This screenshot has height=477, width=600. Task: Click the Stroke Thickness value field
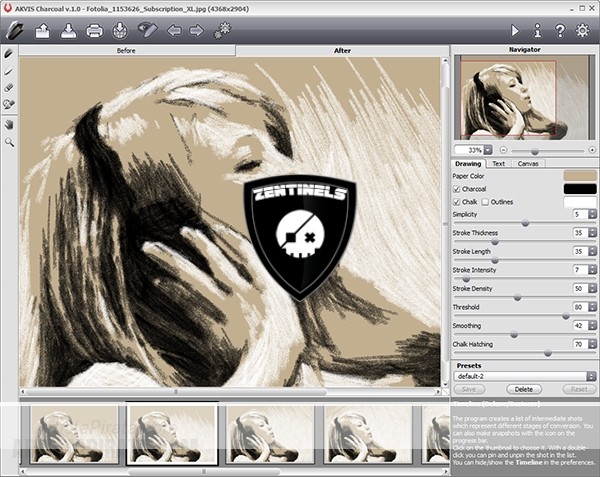pyautogui.click(x=580, y=233)
